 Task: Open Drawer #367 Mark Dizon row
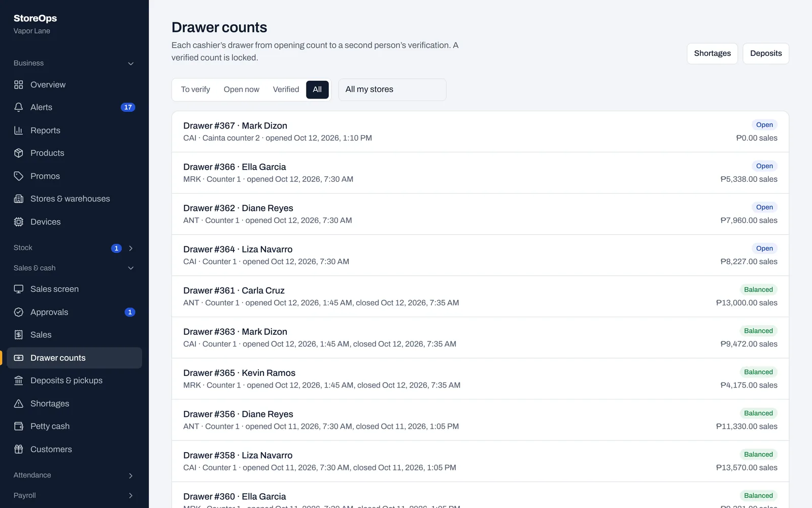(480, 132)
